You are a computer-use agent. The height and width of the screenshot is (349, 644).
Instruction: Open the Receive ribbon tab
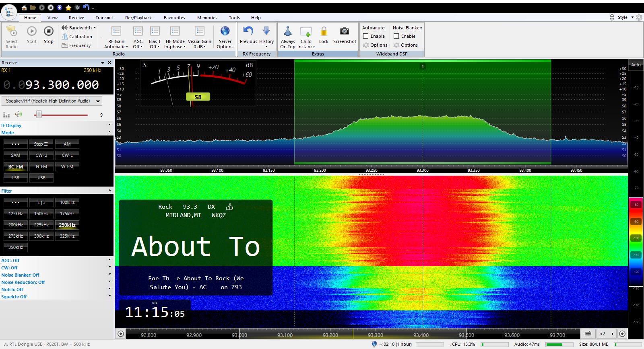pos(76,18)
